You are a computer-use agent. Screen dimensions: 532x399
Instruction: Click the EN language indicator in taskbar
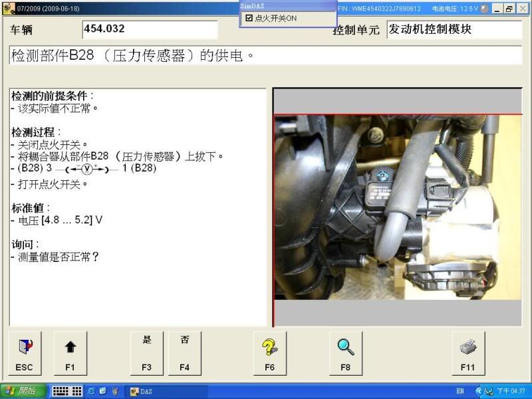(460, 392)
